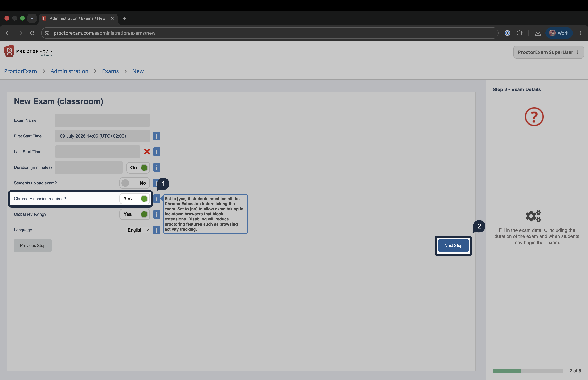Viewport: 588px width, 380px height.
Task: Click the Duration in minutes field
Action: 89,167
